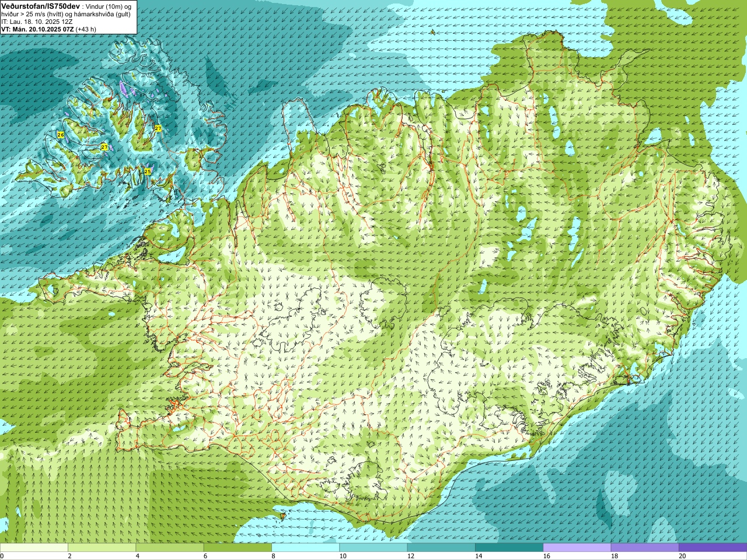
Task: Click the legend scale label "2"
Action: tap(70, 556)
